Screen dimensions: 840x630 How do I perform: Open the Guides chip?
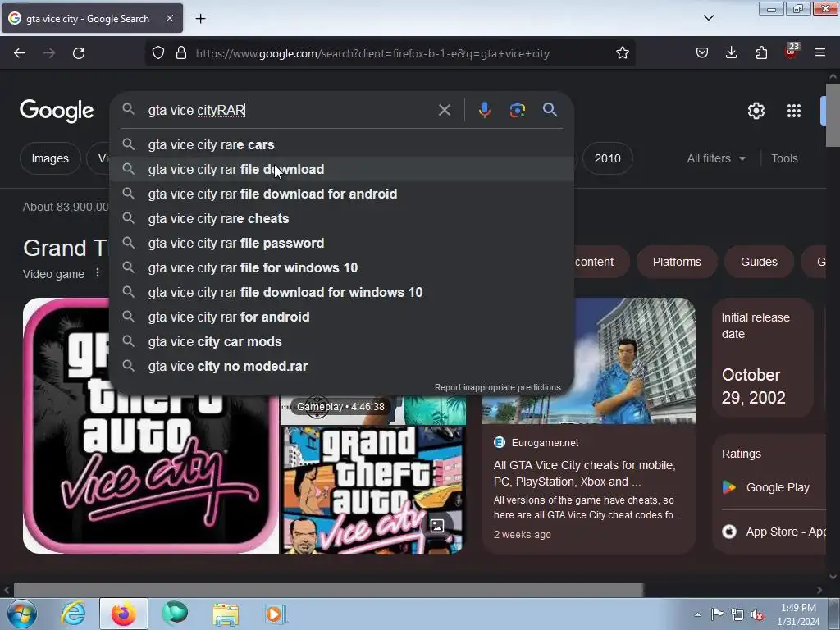click(x=759, y=262)
